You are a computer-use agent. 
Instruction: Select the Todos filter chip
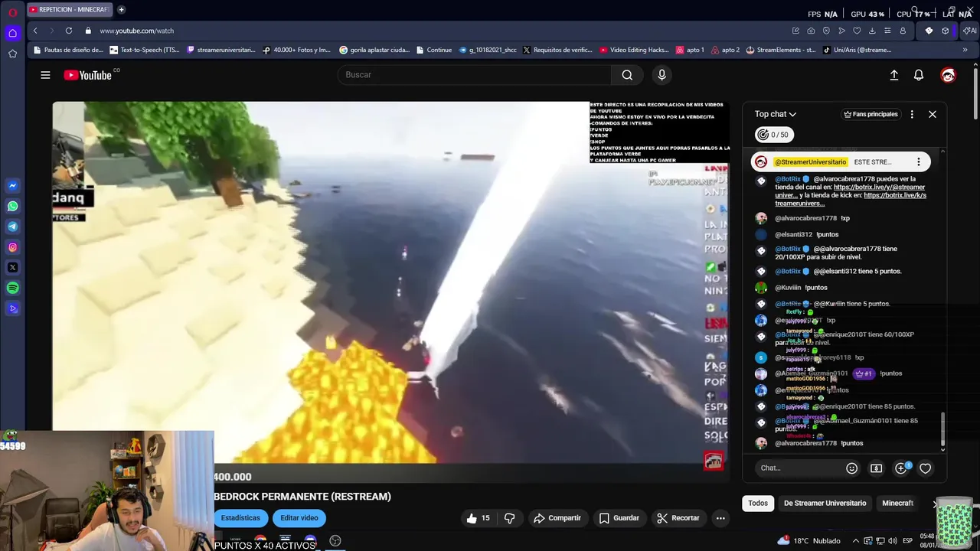758,503
